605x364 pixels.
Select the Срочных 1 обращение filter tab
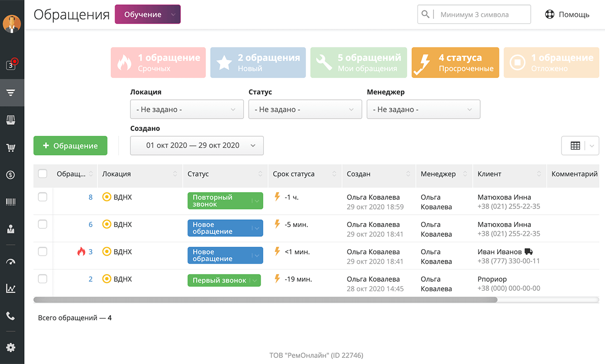coord(158,62)
